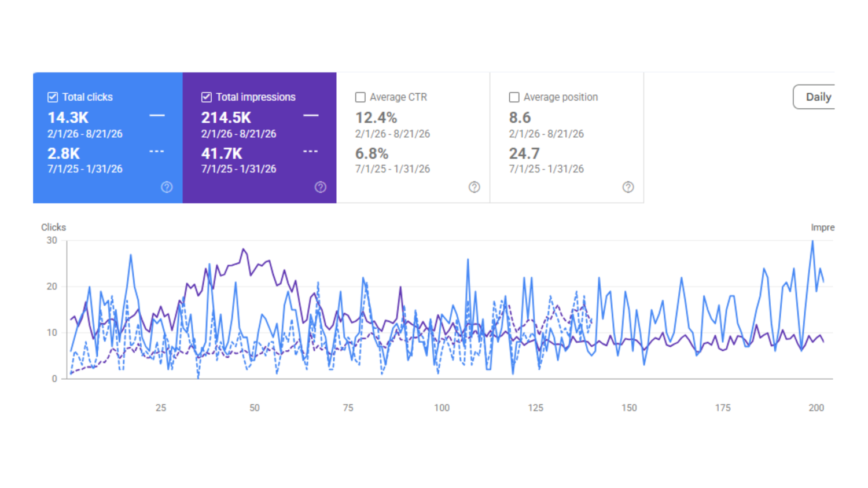Open the Daily granularity dropdown
This screenshot has height=488, width=868.
click(x=814, y=97)
